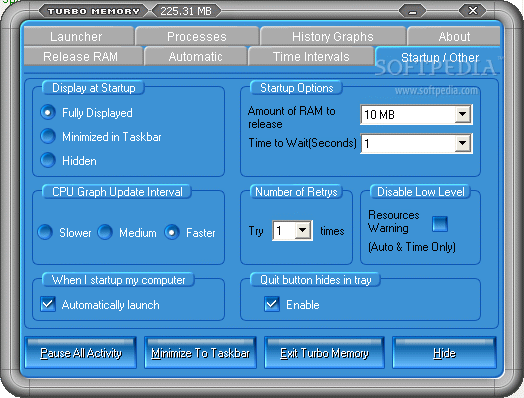This screenshot has height=398, width=524.
Task: Check the Resources Warning disable box
Action: [440, 224]
